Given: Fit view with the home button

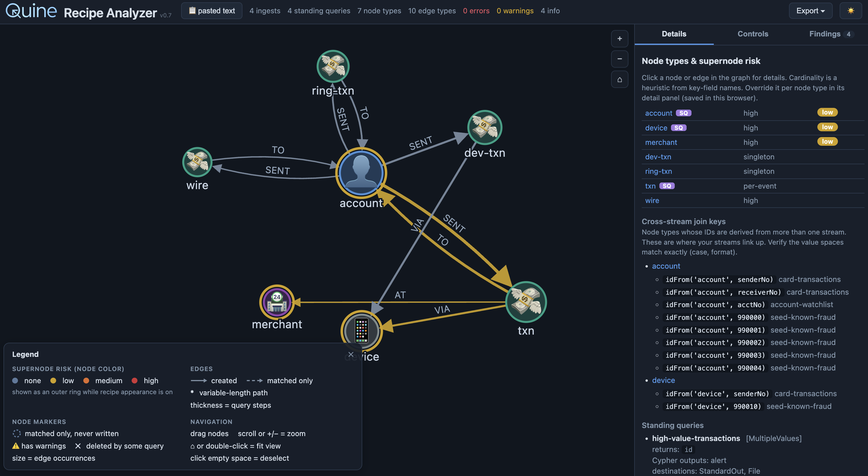Looking at the screenshot, I should [x=619, y=80].
